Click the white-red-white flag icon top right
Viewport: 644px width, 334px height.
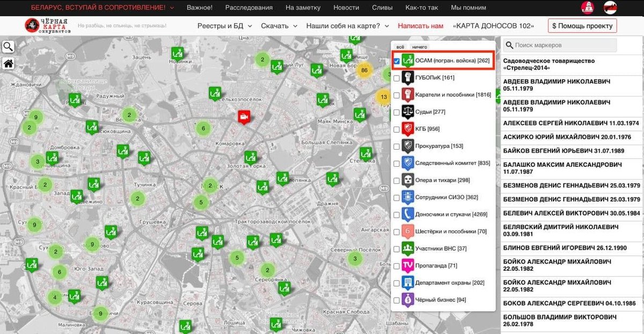[x=610, y=8]
